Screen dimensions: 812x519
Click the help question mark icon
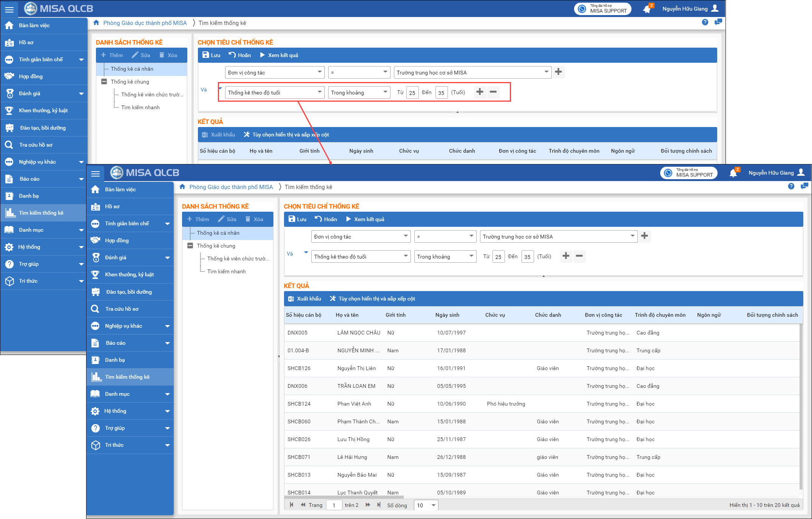791,186
